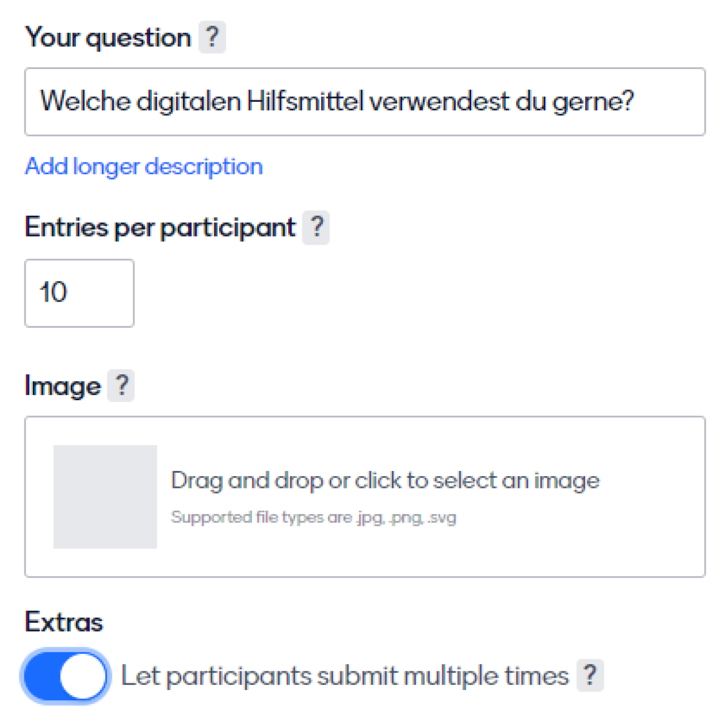This screenshot has height=728, width=725.
Task: Click 'Drag and drop or click to select' text
Action: pos(385,481)
